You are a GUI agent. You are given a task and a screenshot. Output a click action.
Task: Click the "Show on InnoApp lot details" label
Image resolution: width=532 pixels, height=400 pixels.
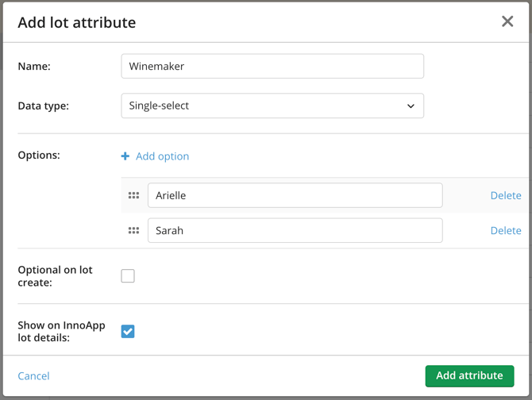coord(61,332)
